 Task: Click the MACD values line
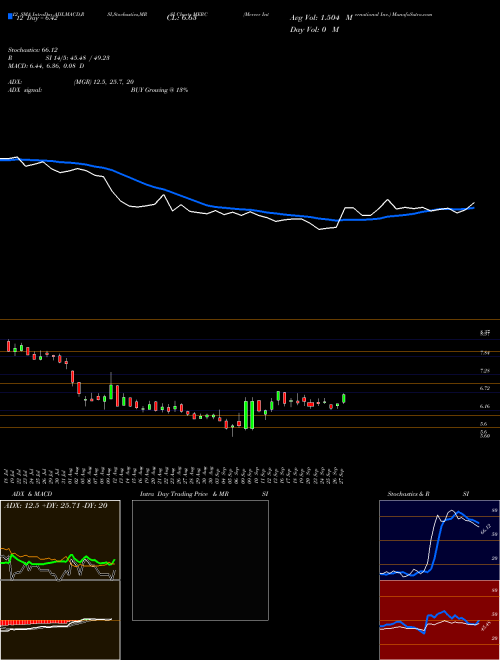click(46, 66)
